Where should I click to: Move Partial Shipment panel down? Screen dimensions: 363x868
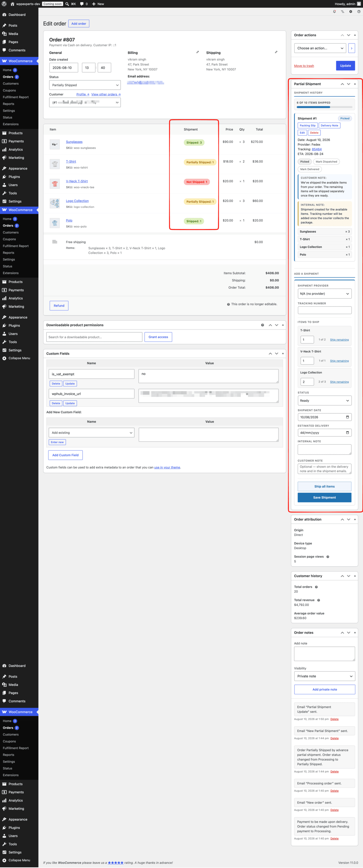click(349, 84)
